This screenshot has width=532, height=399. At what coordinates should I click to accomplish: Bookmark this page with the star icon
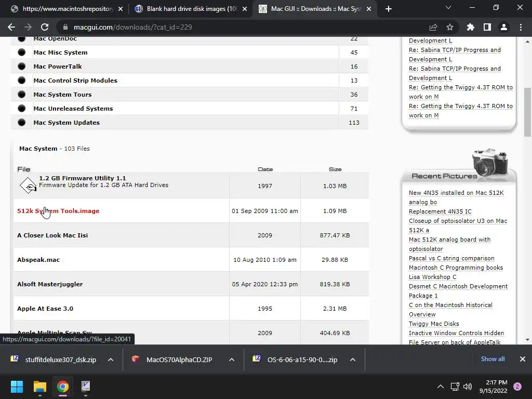tap(450, 27)
